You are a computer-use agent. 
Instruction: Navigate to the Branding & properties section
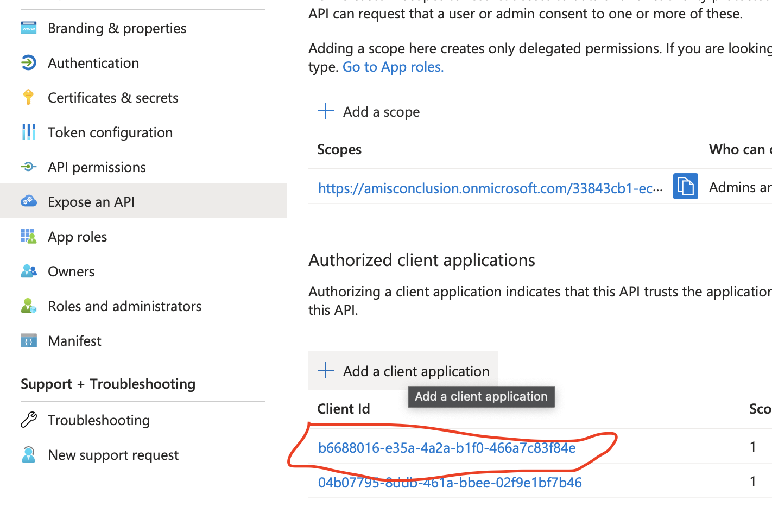[117, 28]
